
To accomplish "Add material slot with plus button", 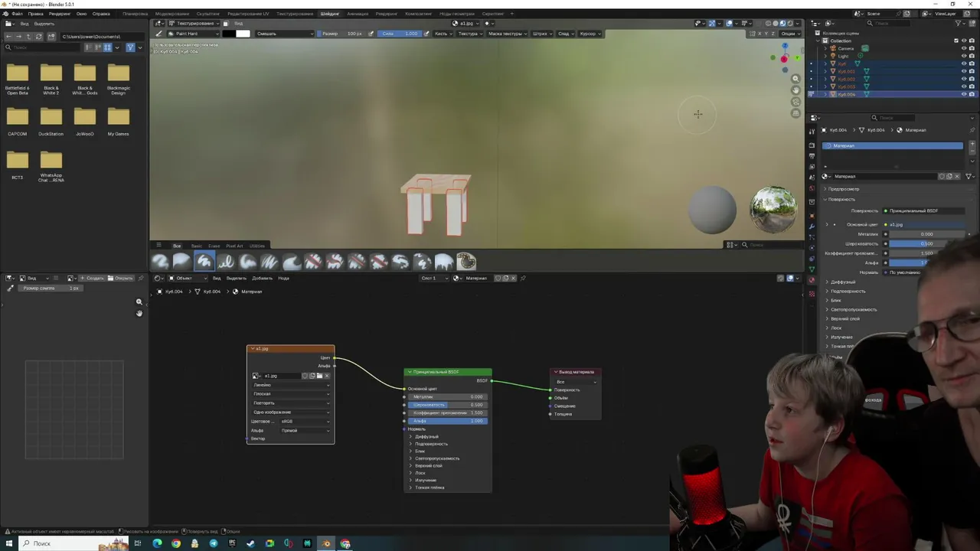I will pos(972,143).
